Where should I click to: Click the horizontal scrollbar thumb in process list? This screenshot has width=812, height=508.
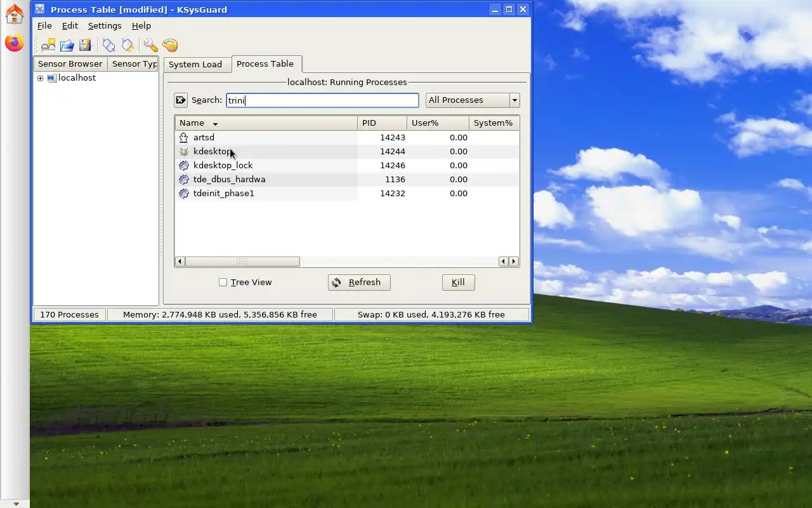[242, 262]
